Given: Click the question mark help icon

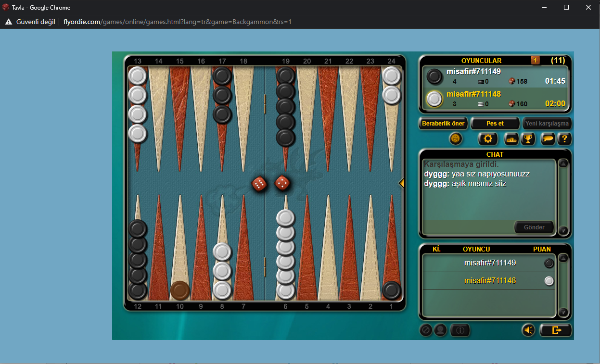Looking at the screenshot, I should tap(564, 139).
